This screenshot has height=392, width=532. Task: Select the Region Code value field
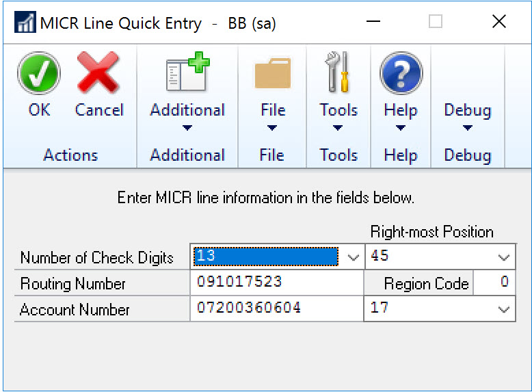pos(494,283)
